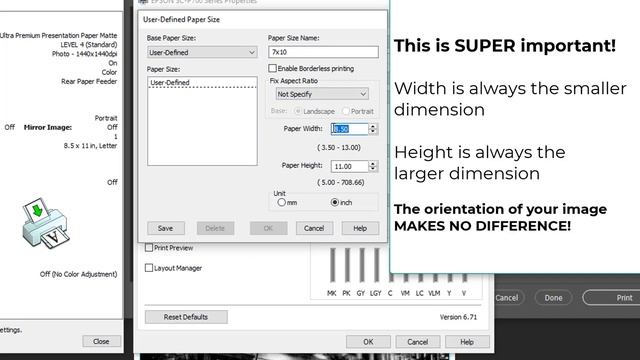The image size is (640, 360).
Task: Click 'LEVEL 4 (Standard)' text
Action: 89,44
